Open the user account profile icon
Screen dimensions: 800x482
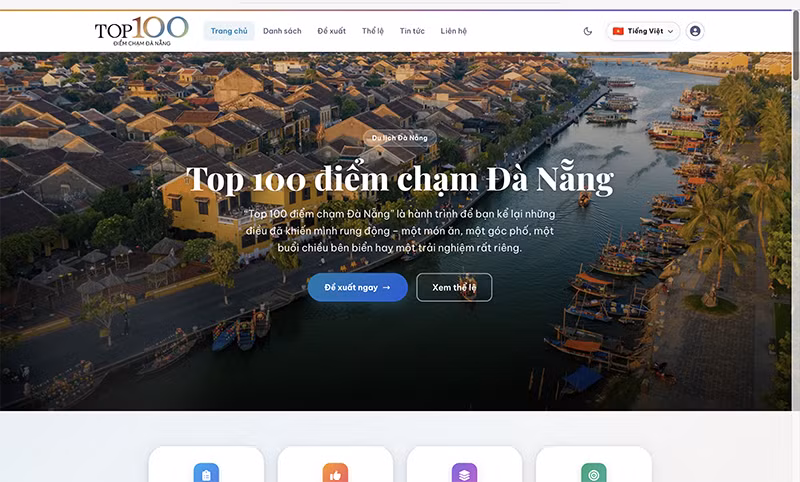click(x=695, y=31)
